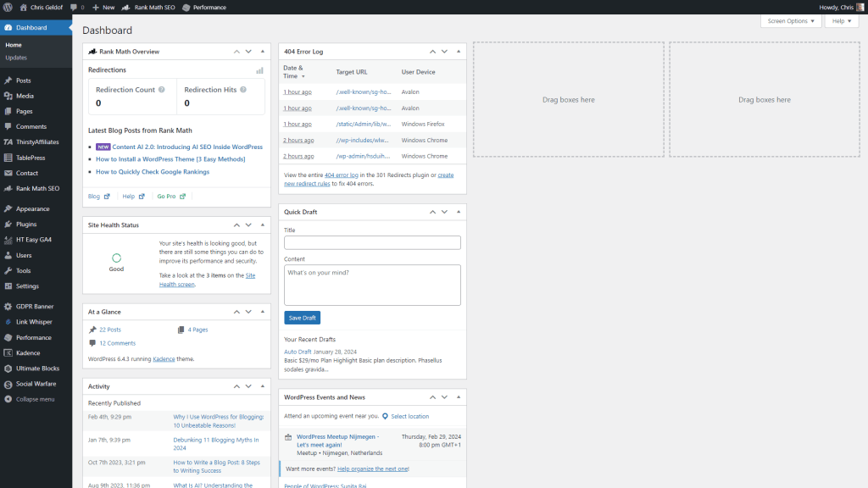Open Performance in the admin bar

click(x=204, y=7)
